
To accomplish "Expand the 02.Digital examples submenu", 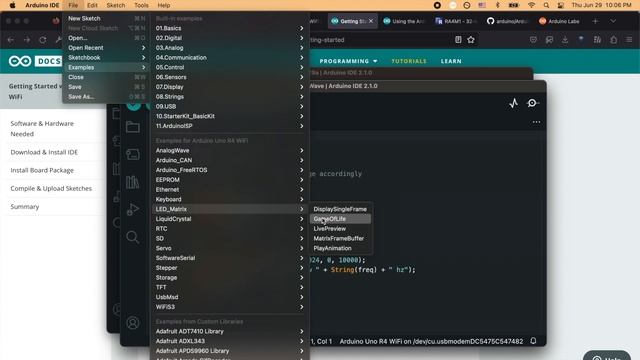I will click(x=229, y=38).
